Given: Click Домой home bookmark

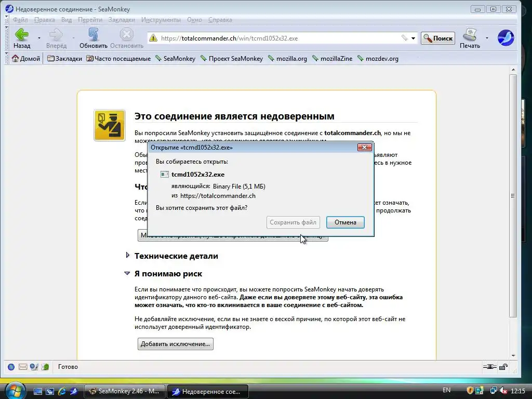Looking at the screenshot, I should click(x=26, y=58).
